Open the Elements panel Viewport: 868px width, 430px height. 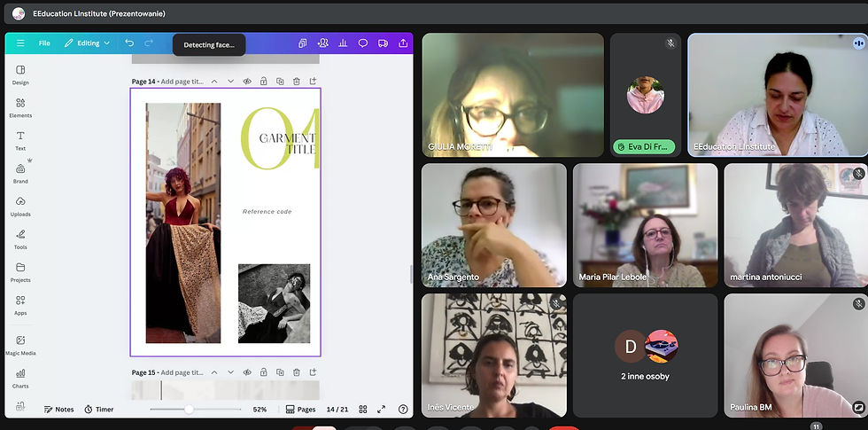pos(20,107)
